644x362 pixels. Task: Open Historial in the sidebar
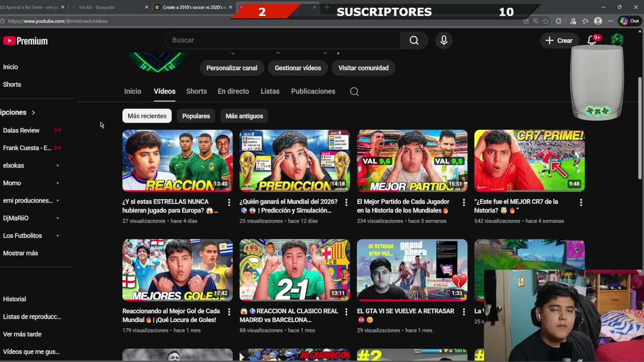coord(15,299)
